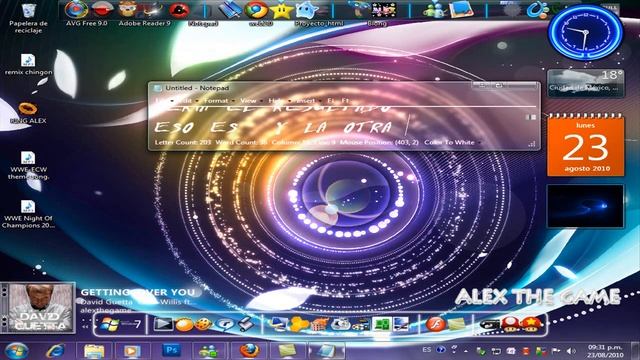This screenshot has height=360, width=640.
Task: Open the sticky notes icon in bottom dock
Action: [456, 325]
